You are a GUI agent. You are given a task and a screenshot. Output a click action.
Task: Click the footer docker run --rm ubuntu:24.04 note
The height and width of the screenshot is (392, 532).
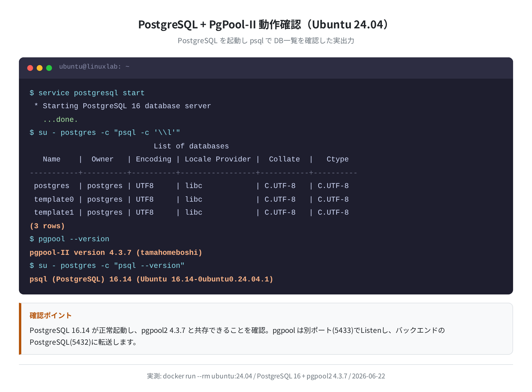[266, 376]
